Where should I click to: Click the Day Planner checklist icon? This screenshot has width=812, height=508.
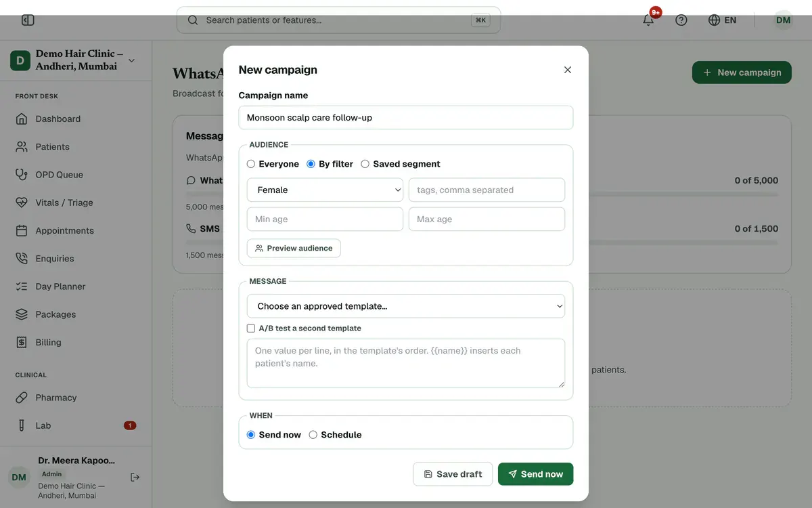tap(22, 287)
